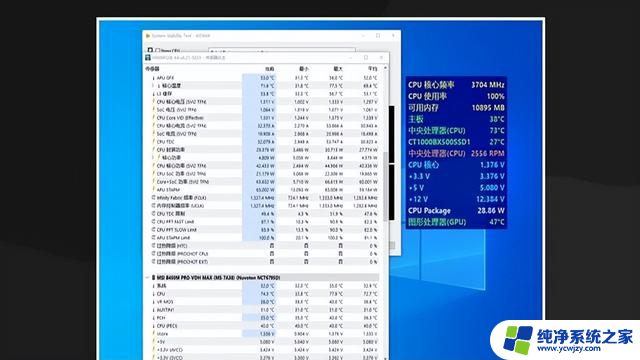
Task: Click the 可用内存 10895 MB OSD line
Action: pos(456,108)
